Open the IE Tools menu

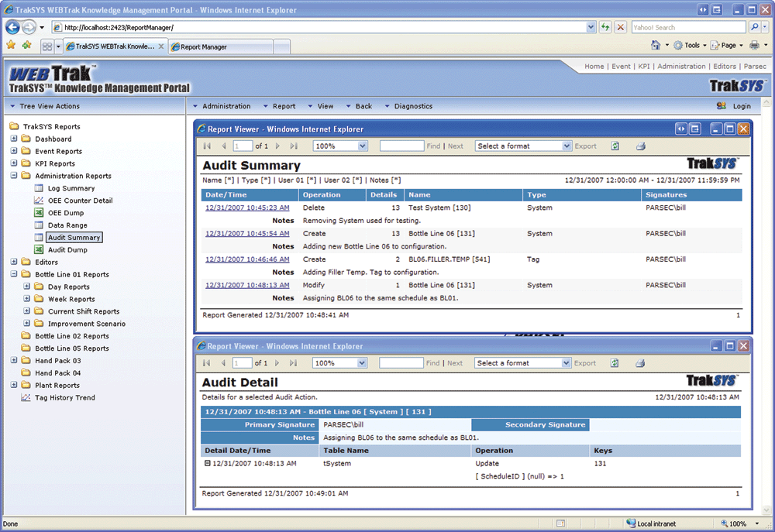point(691,46)
